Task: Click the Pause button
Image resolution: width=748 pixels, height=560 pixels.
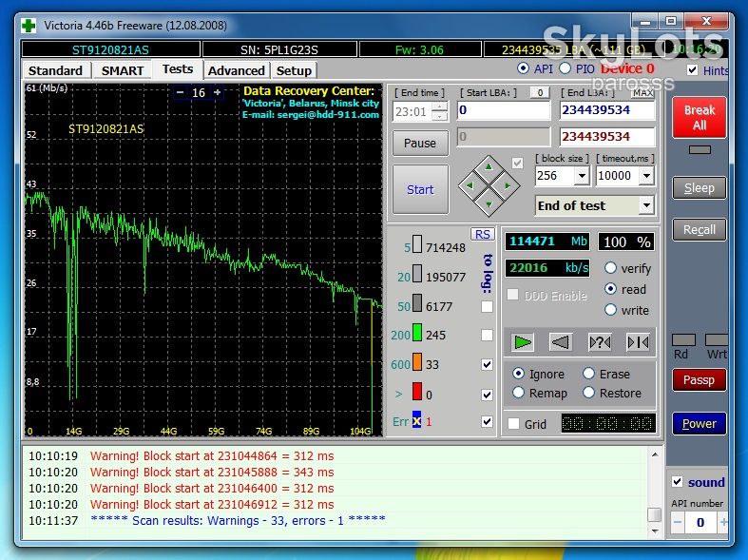Action: pos(420,143)
